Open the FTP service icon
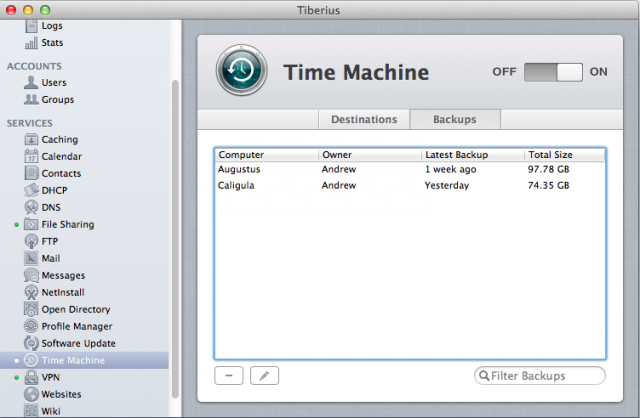The width and height of the screenshot is (640, 418). tap(31, 241)
